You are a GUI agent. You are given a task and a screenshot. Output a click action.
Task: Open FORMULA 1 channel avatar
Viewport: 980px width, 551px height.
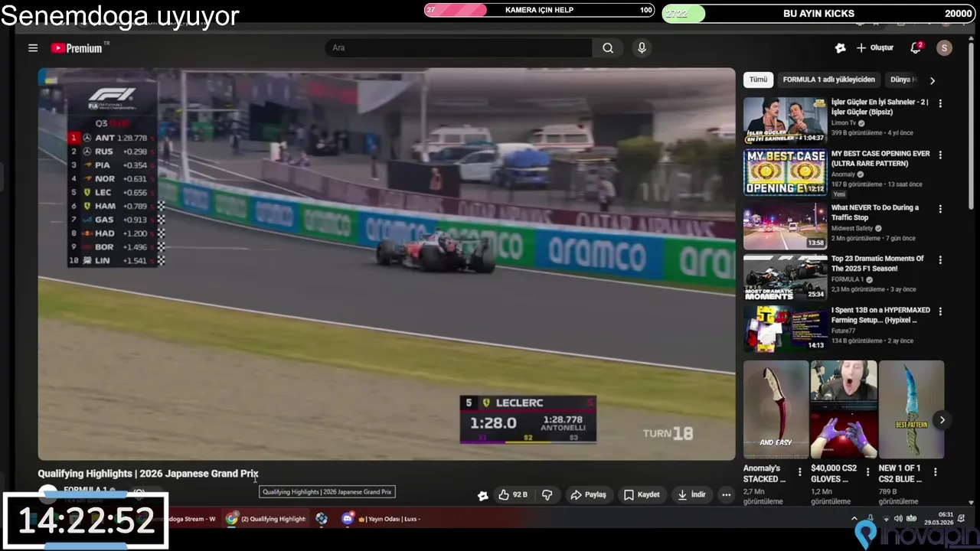click(48, 492)
